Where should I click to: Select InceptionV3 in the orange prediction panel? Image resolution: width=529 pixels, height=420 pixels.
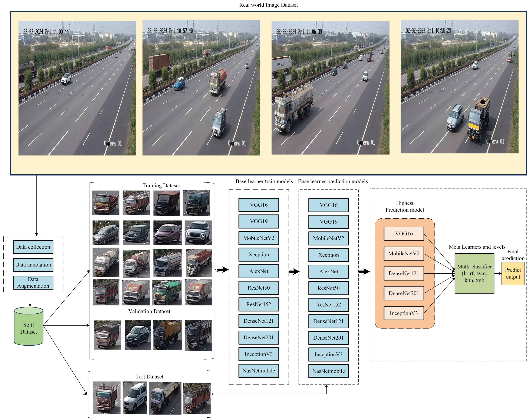[x=404, y=313]
